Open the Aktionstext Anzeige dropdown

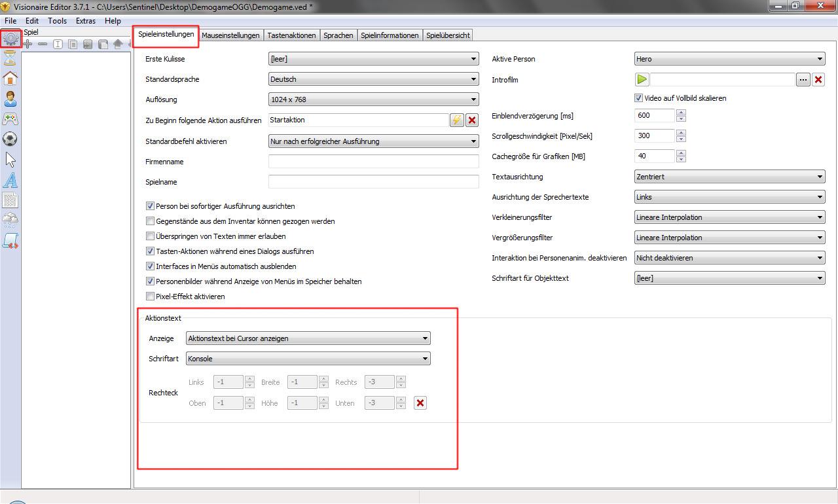pos(308,338)
